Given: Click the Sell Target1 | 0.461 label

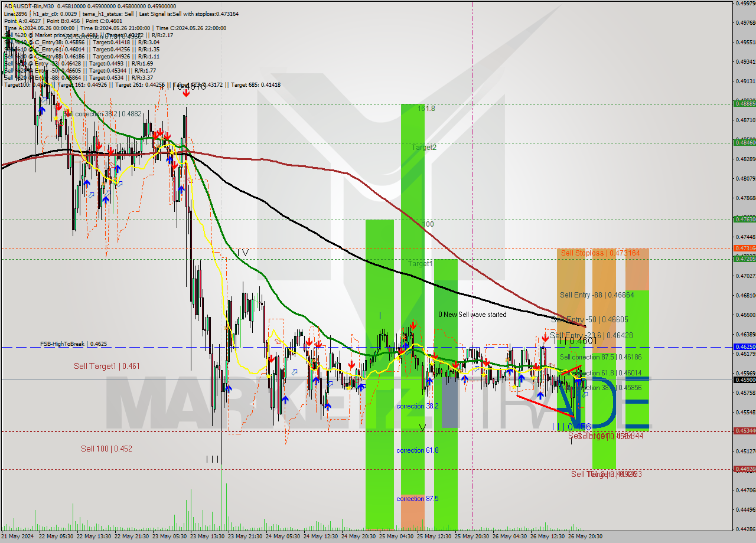Looking at the screenshot, I should click(107, 366).
